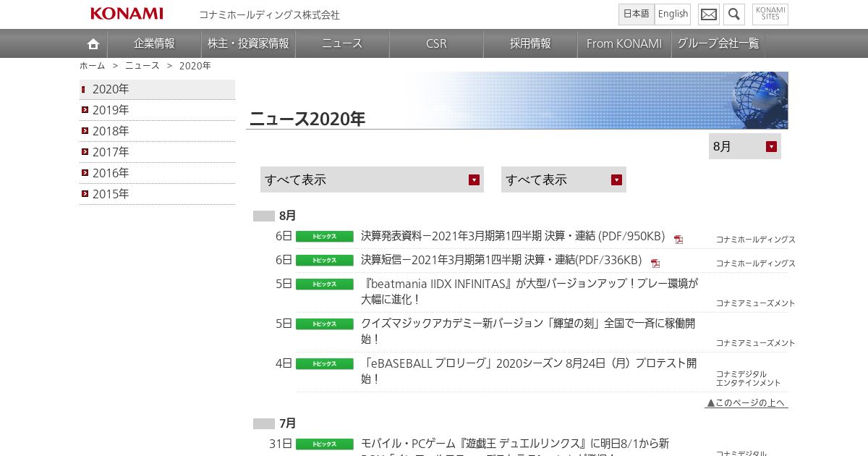This screenshot has width=868, height=456.
Task: Switch language to English
Action: 673,14
